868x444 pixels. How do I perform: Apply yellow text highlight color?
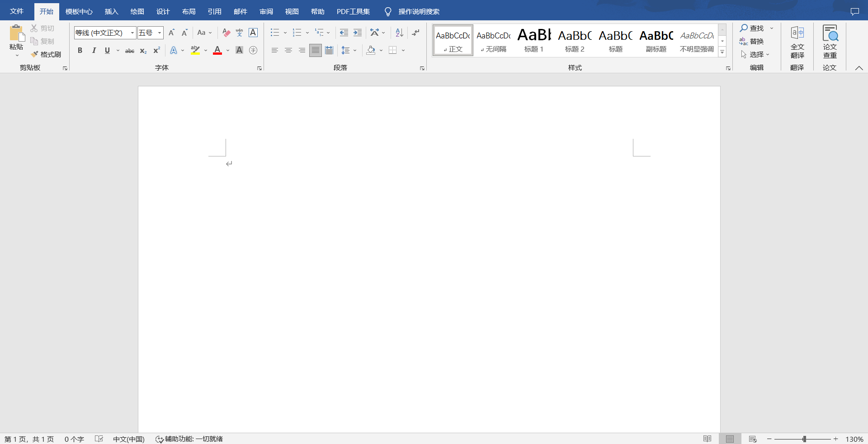[x=195, y=50]
